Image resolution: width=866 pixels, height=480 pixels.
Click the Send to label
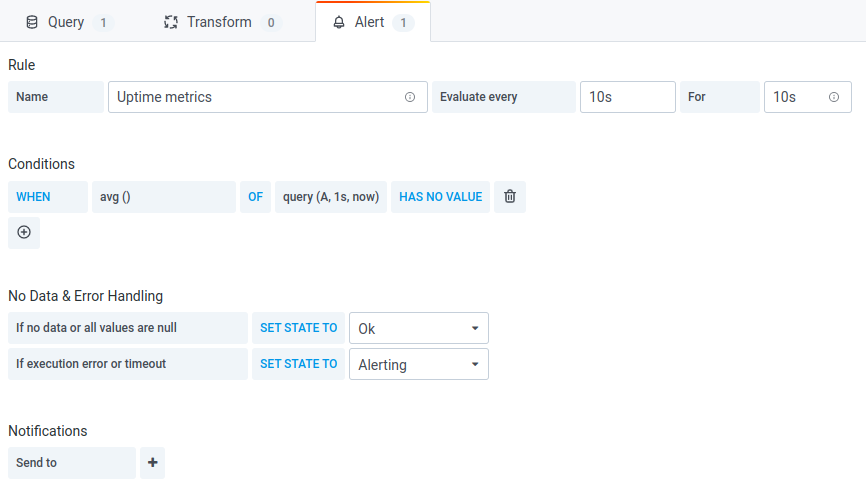point(72,463)
